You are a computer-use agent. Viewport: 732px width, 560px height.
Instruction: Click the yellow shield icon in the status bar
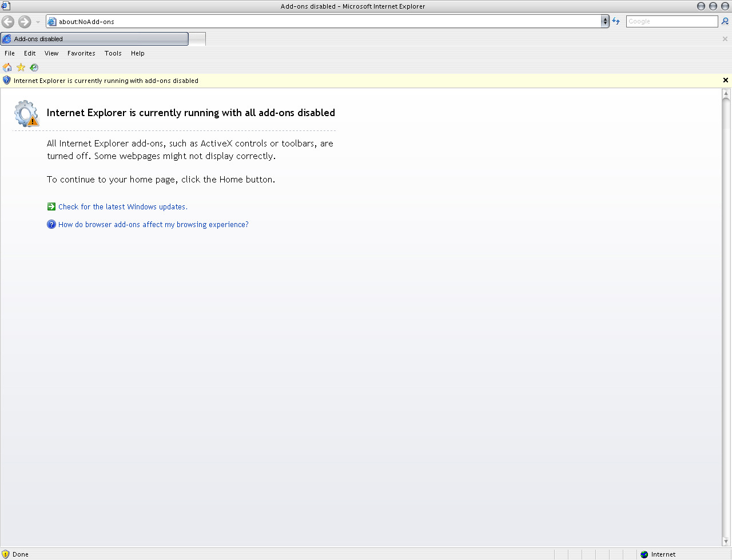pyautogui.click(x=6, y=554)
